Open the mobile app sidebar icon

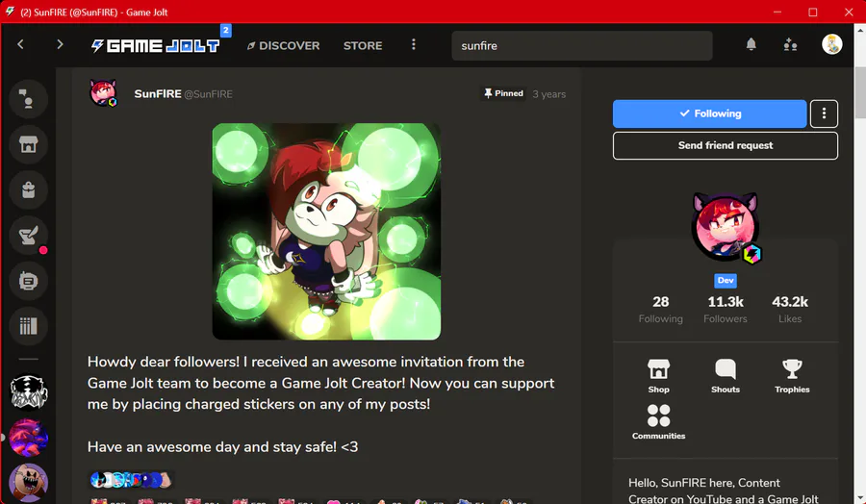point(28,281)
